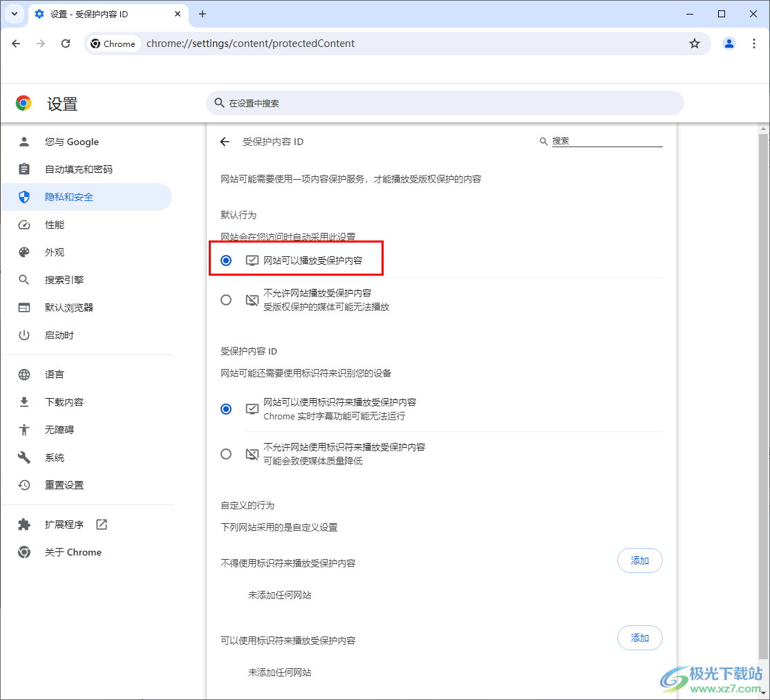This screenshot has width=770, height=700.
Task: Click the power icon beside 启动时
Action: pyautogui.click(x=24, y=335)
